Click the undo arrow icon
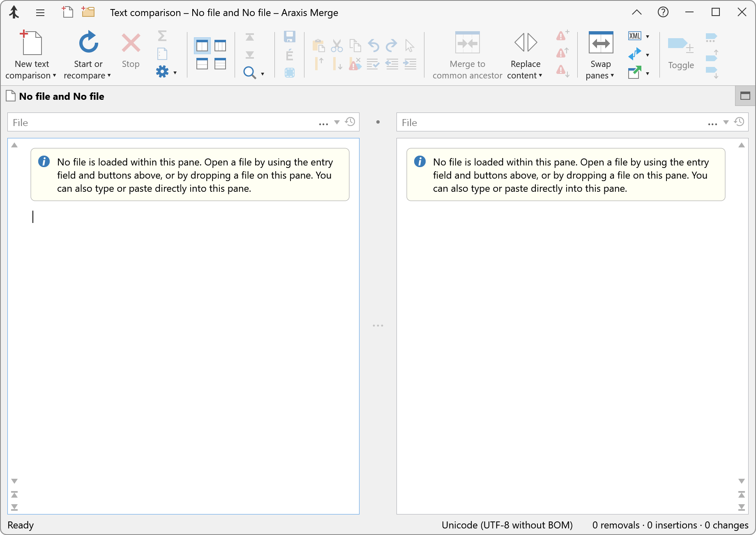This screenshot has width=756, height=535. [373, 45]
